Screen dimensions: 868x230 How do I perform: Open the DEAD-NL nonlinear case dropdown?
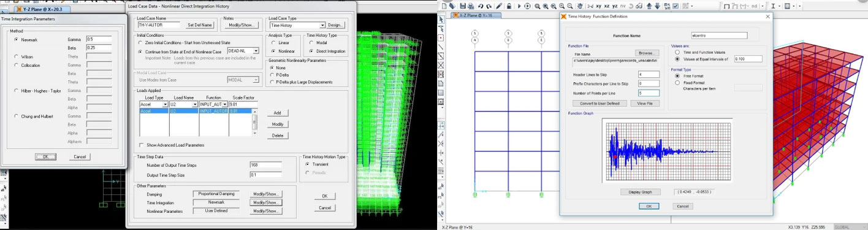[x=256, y=51]
